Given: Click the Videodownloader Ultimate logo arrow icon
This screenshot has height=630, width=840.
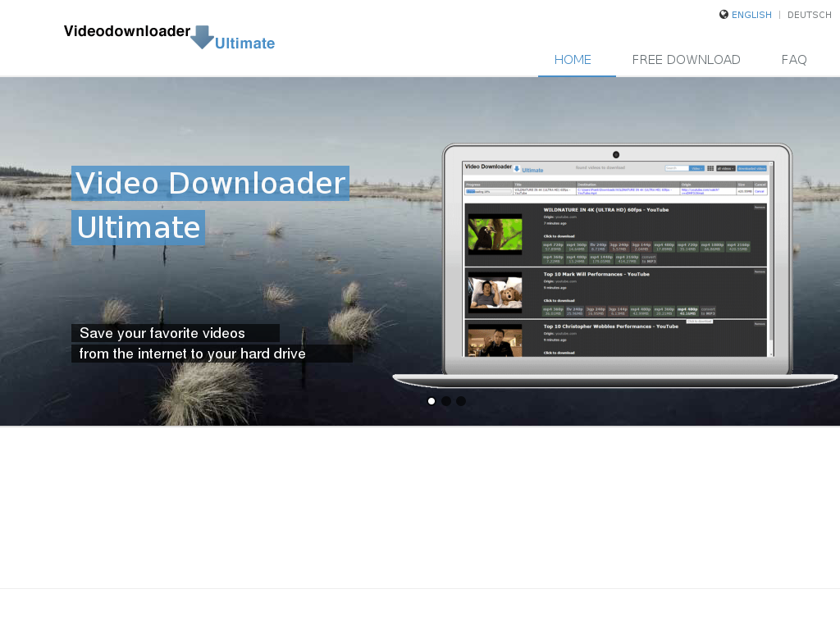Looking at the screenshot, I should tap(202, 37).
